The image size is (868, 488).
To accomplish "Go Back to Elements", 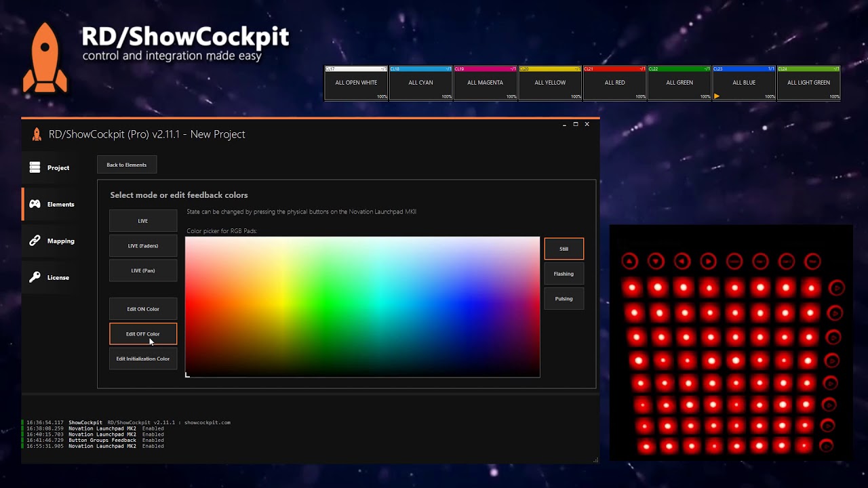I will [127, 165].
